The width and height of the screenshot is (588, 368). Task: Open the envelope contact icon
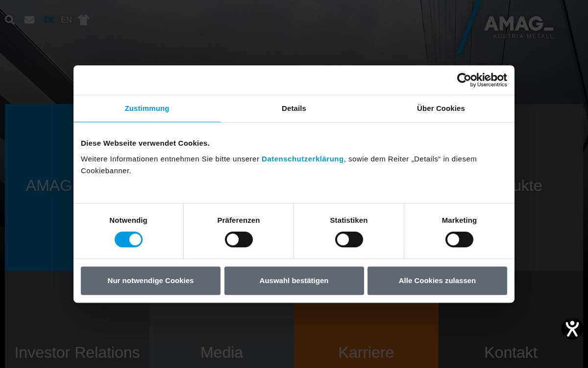[x=29, y=20]
